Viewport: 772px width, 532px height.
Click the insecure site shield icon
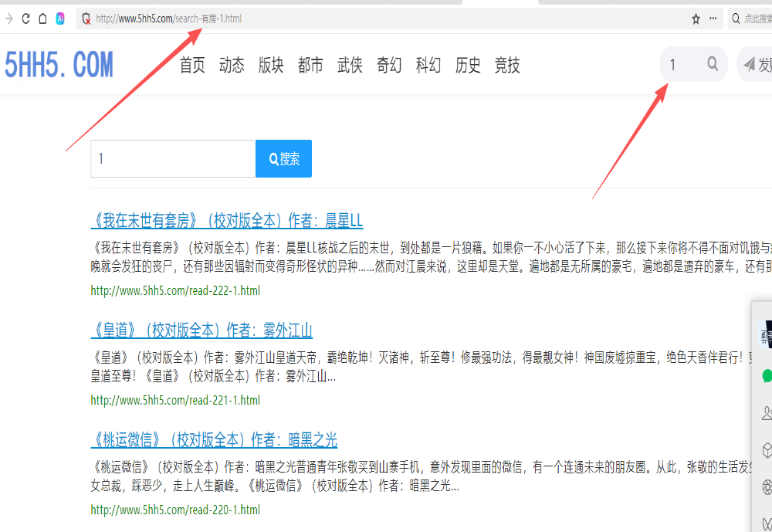pos(86,19)
